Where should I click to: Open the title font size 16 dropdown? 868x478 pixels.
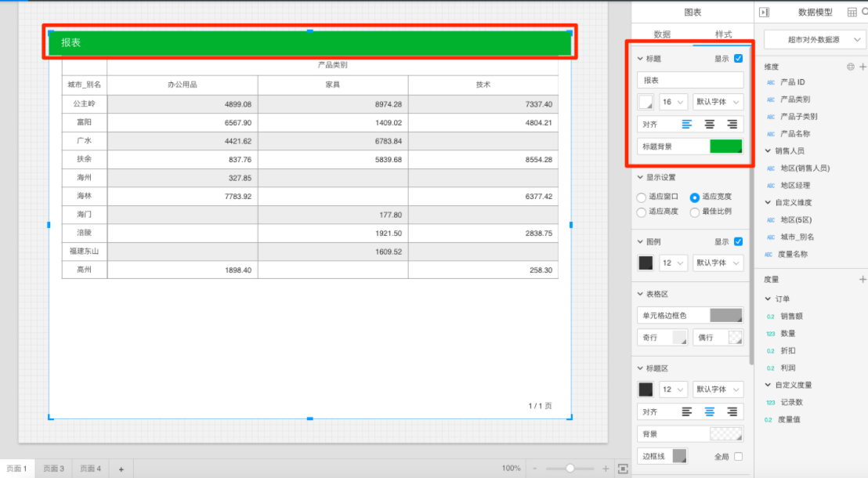click(673, 102)
